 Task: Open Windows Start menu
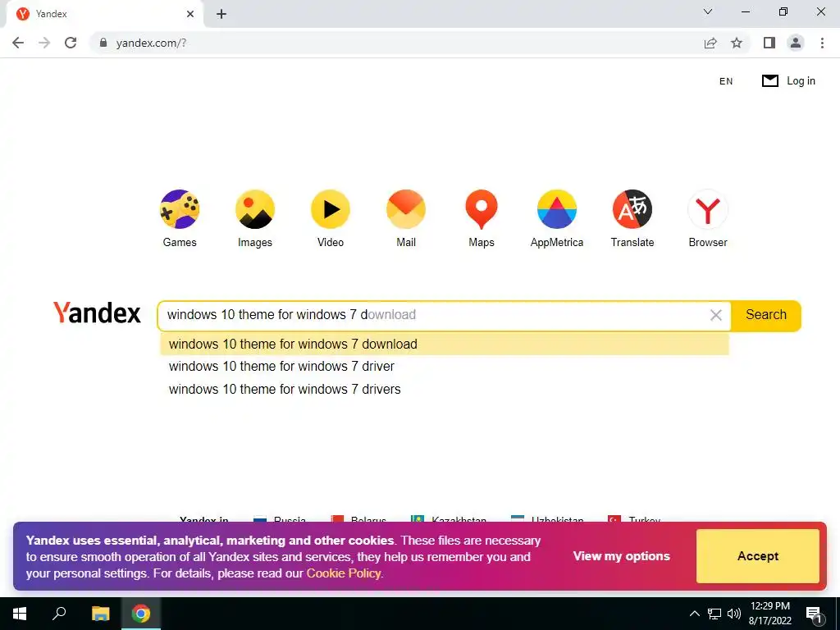coord(20,614)
